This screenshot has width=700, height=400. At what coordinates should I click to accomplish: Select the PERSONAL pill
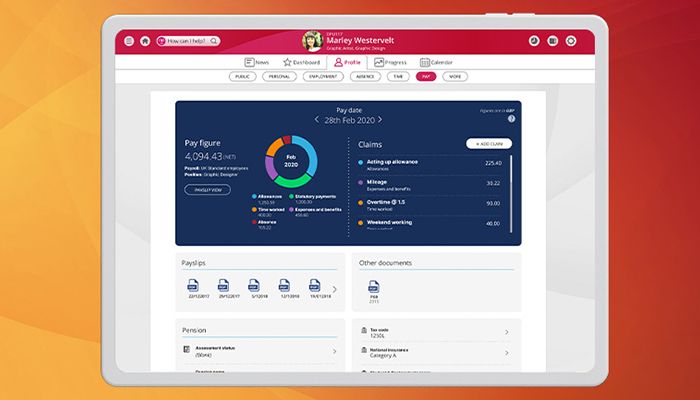tap(279, 77)
